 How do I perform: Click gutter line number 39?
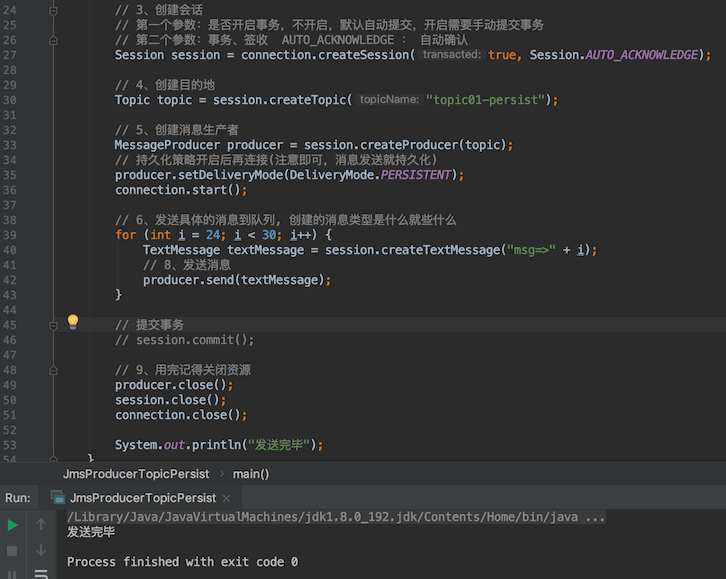click(10, 235)
